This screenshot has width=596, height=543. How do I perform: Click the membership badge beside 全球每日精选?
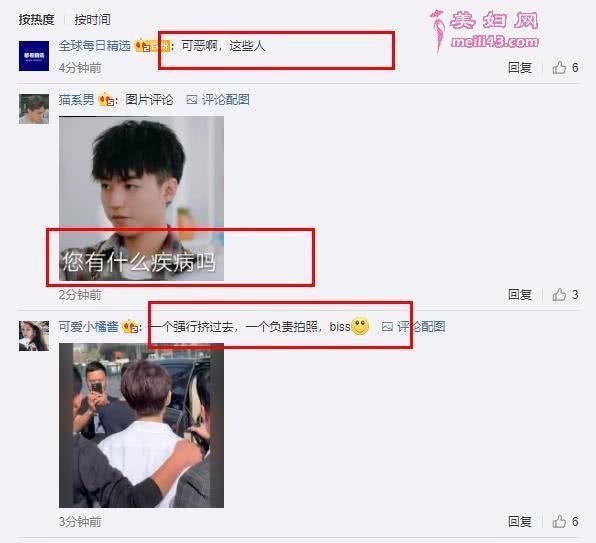[152, 46]
